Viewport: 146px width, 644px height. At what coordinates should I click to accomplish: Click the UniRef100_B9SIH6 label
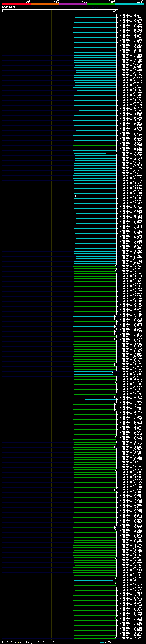(x=131, y=58)
